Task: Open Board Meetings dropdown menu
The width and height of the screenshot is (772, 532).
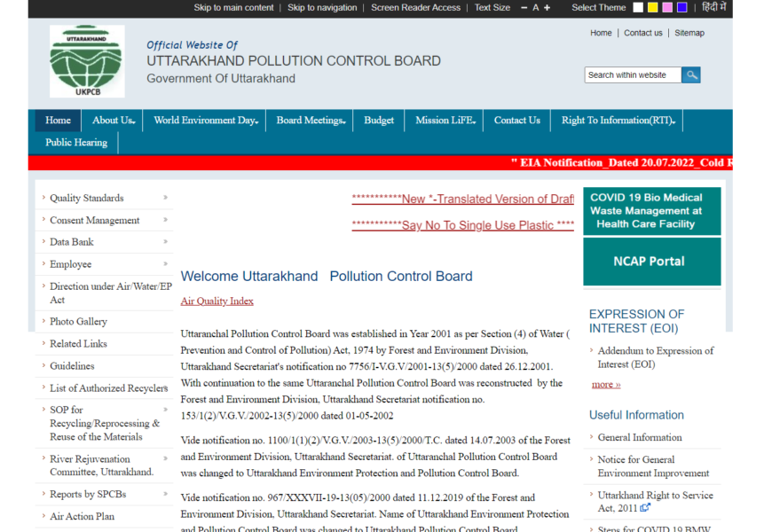Action: [x=311, y=121]
